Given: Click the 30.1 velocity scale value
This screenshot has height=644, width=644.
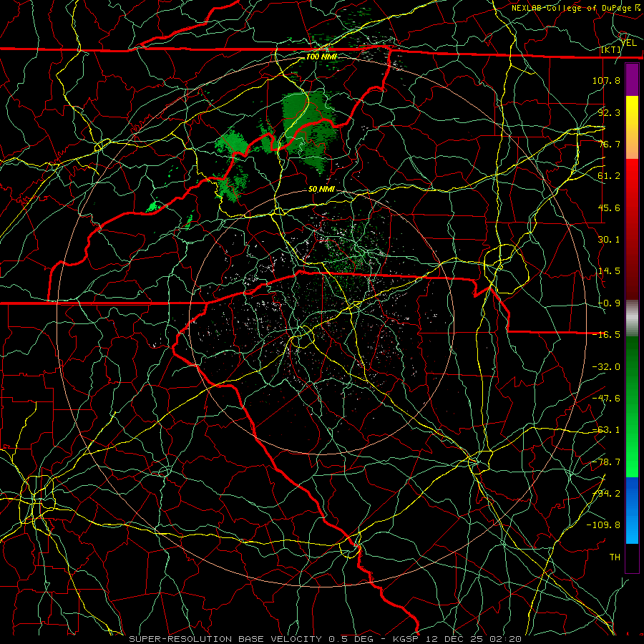Looking at the screenshot, I should point(609,240).
